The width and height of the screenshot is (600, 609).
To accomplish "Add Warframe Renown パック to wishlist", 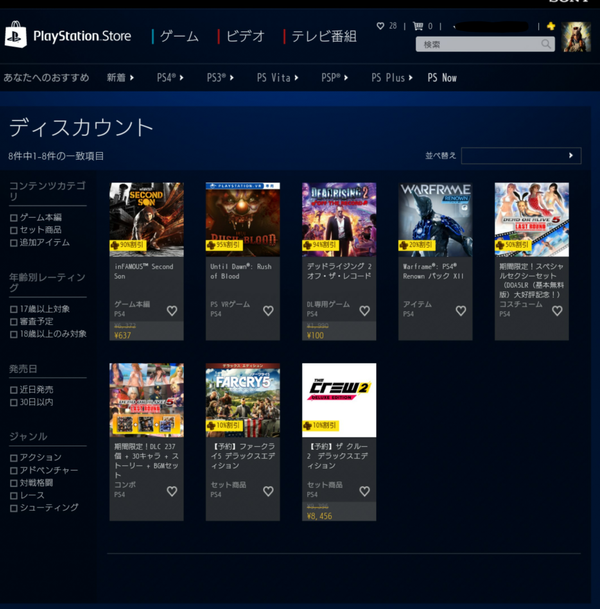I will pyautogui.click(x=461, y=311).
